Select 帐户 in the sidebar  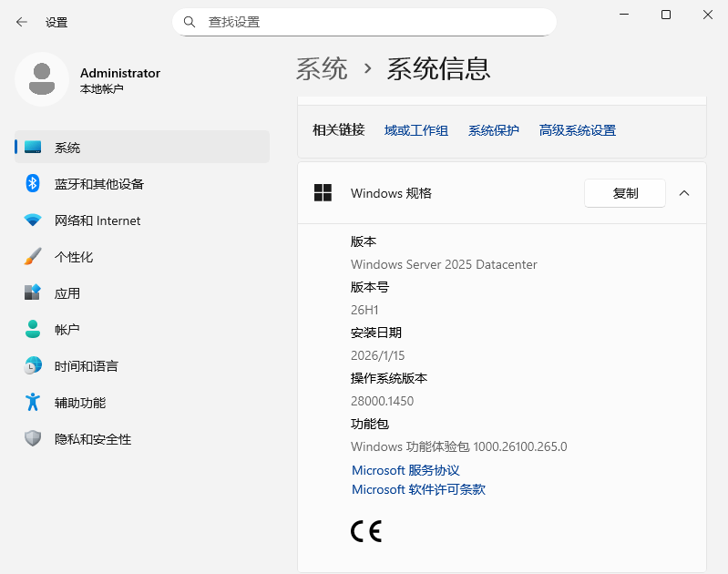[x=142, y=329]
